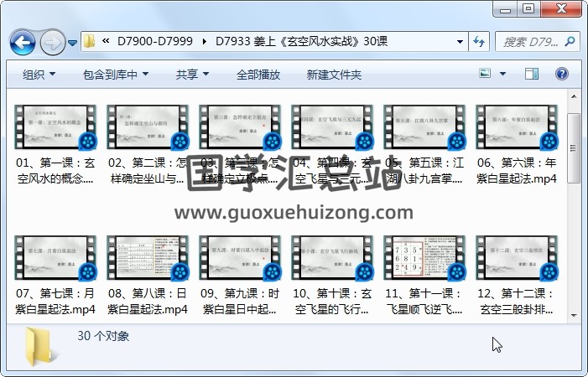Open Help with the blue question mark

562,74
